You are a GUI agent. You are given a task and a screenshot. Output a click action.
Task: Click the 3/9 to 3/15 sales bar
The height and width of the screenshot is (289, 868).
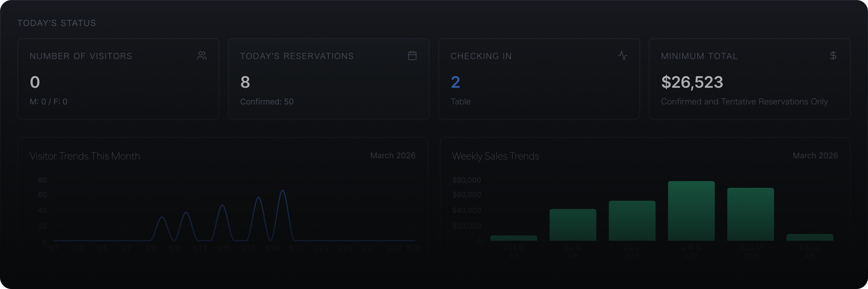point(632,221)
